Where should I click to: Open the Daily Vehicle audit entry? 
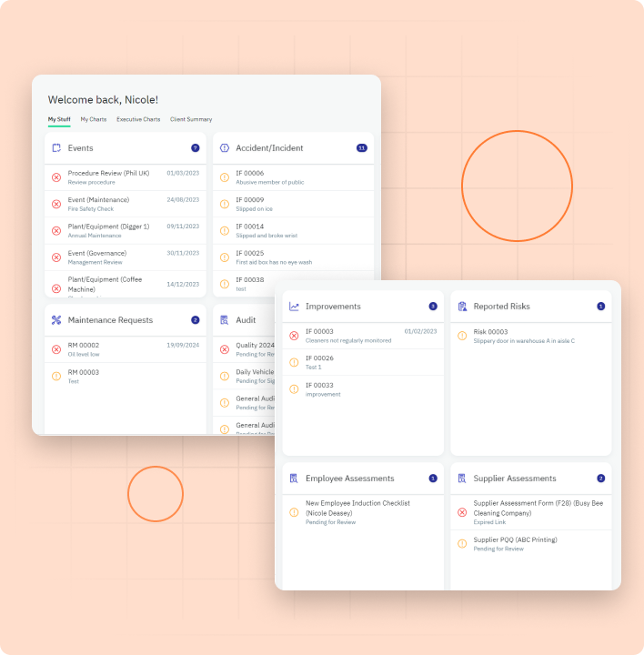pyautogui.click(x=244, y=377)
